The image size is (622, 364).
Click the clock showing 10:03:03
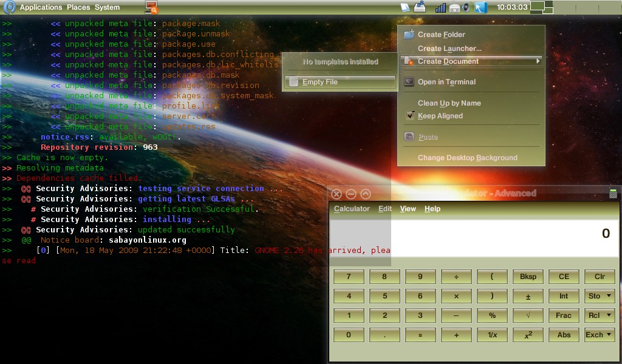point(511,7)
